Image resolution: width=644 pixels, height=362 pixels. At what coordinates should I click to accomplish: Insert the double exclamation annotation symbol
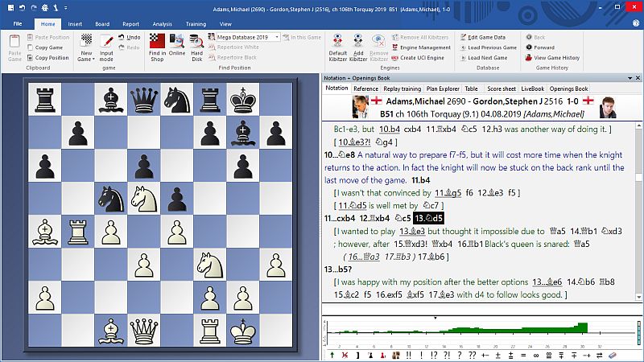(x=409, y=355)
